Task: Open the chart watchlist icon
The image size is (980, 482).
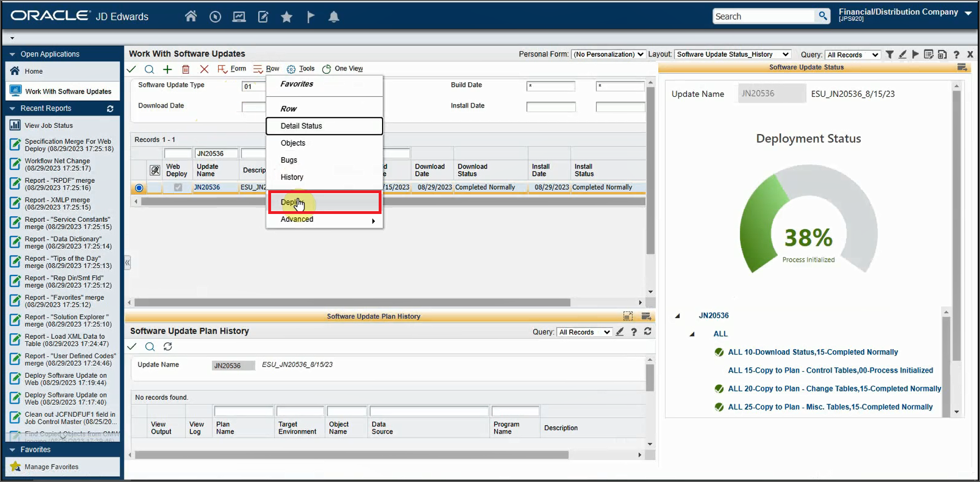Action: [x=239, y=17]
